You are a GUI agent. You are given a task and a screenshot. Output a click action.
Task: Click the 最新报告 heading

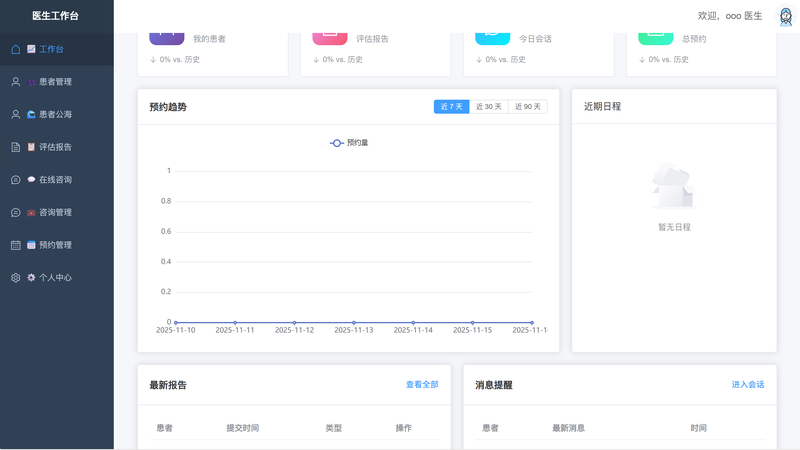[x=168, y=385]
